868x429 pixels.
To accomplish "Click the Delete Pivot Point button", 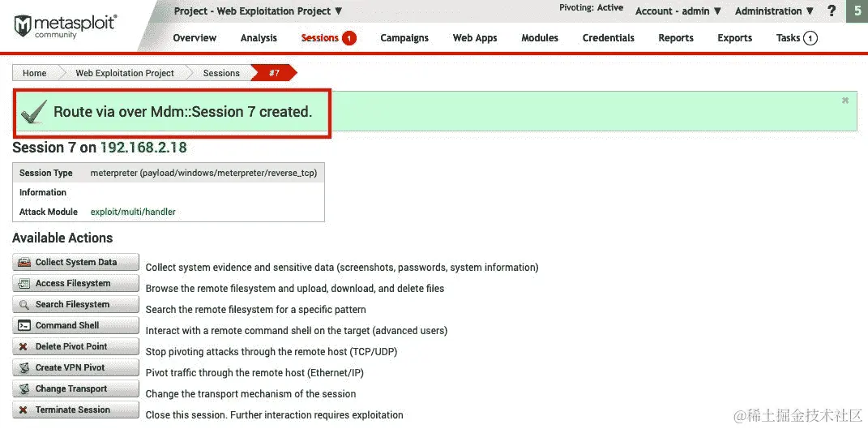I will click(x=75, y=346).
